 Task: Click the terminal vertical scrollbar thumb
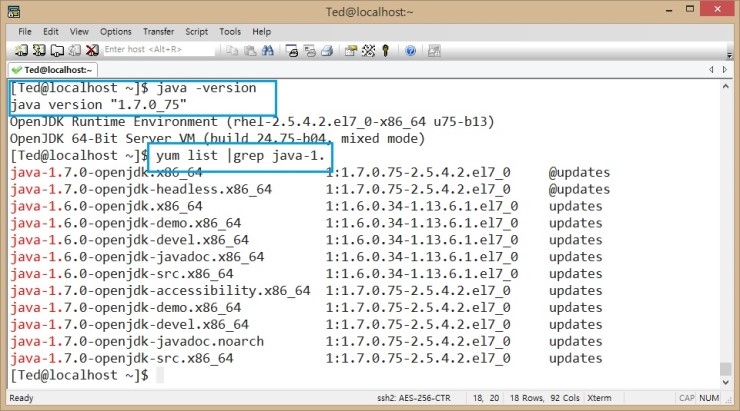pos(725,368)
